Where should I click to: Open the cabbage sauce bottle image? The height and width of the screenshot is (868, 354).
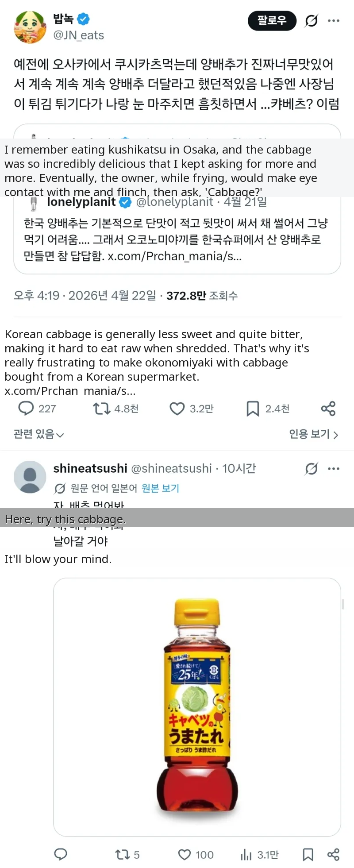click(197, 706)
